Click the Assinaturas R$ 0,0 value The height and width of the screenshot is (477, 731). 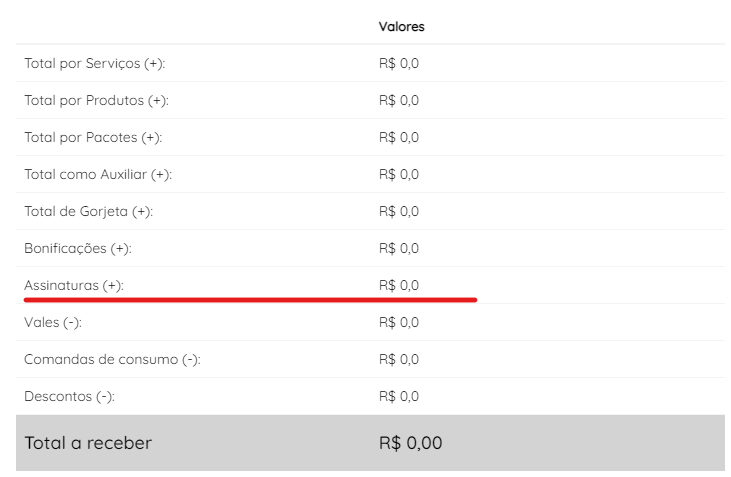[x=399, y=285]
